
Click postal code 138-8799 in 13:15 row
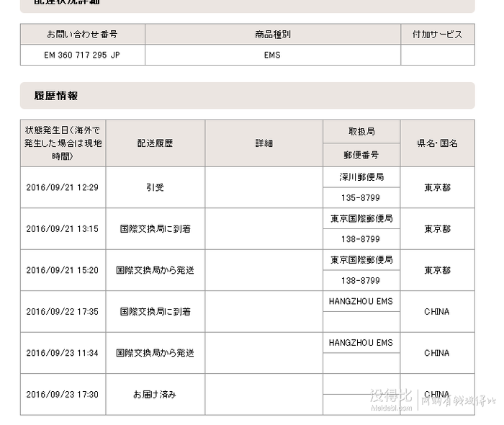coord(361,239)
